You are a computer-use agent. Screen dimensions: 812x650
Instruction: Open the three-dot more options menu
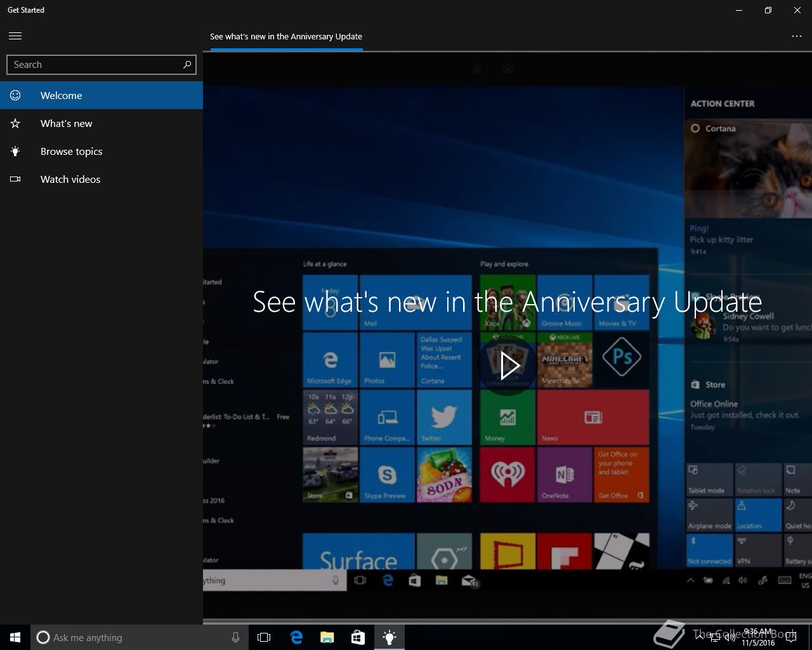(x=797, y=36)
